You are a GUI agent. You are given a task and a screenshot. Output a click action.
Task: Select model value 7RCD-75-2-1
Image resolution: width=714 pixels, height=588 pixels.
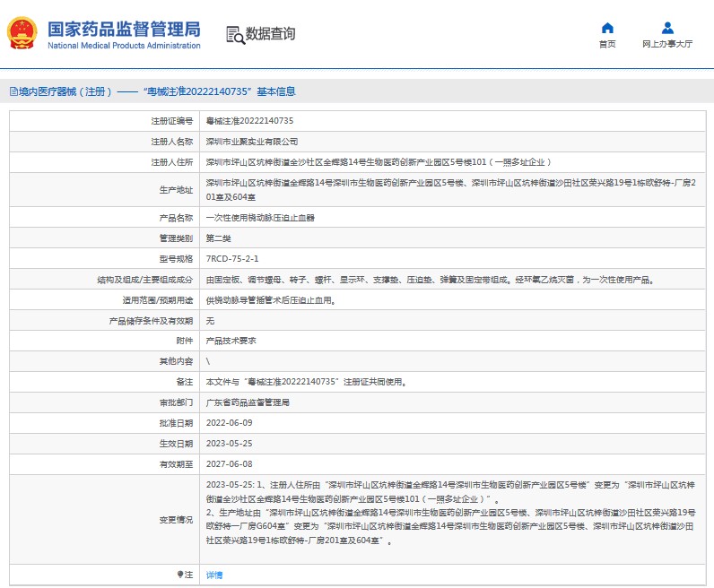point(232,258)
